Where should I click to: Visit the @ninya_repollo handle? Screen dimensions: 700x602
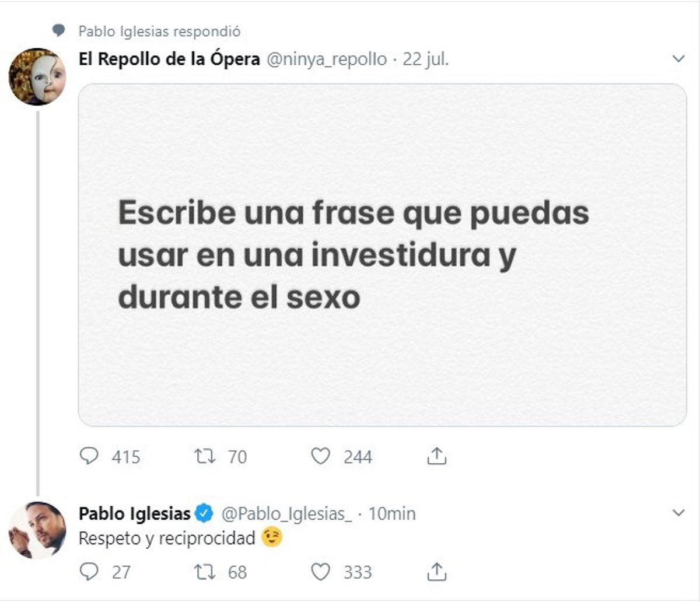[x=327, y=60]
